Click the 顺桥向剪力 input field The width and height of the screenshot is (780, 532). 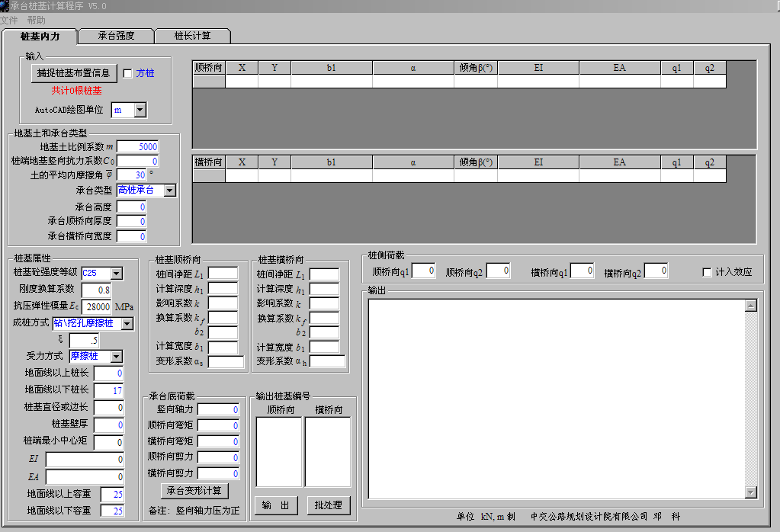pos(219,457)
